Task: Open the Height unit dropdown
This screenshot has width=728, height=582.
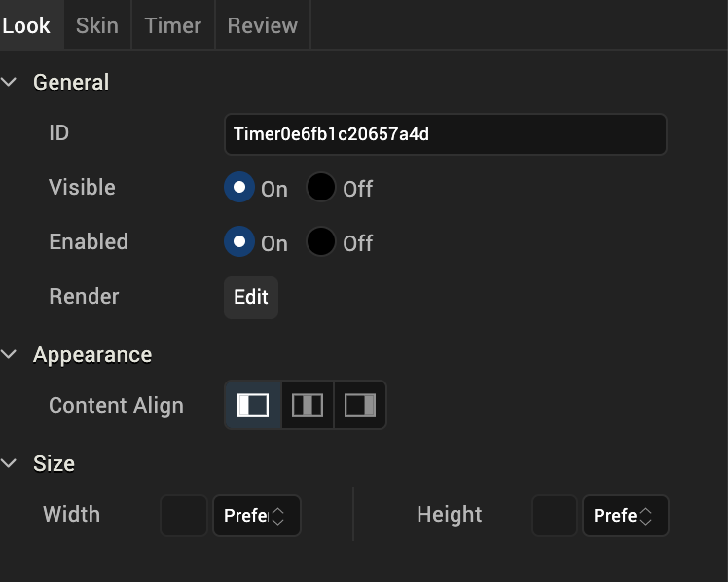Action: click(x=625, y=516)
